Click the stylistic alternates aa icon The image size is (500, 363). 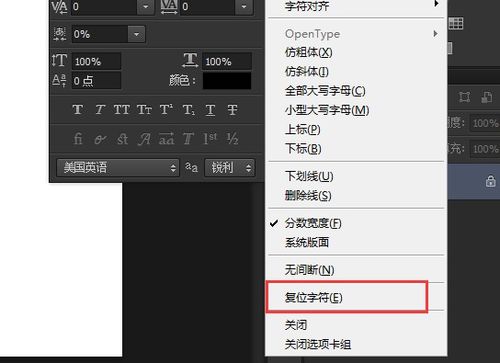tap(166, 139)
